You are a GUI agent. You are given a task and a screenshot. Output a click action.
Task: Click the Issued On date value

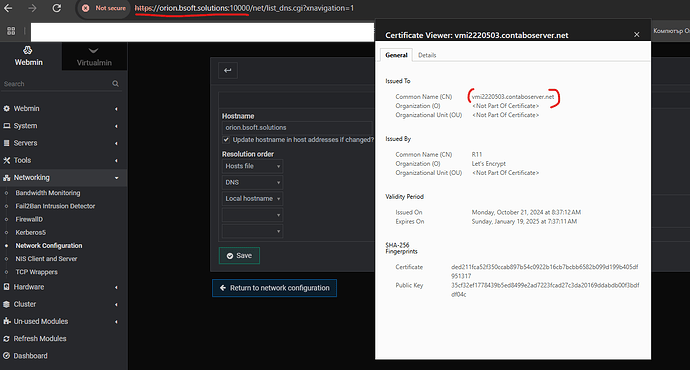(526, 212)
